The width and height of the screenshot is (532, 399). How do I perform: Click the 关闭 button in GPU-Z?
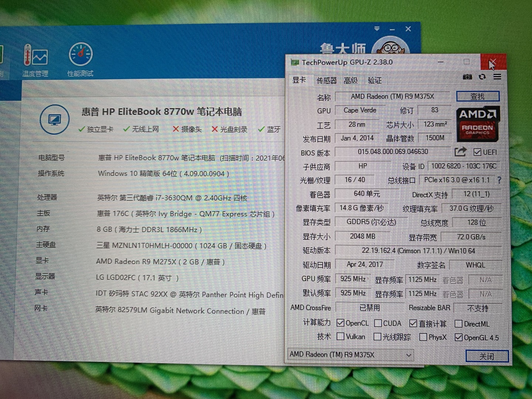click(487, 356)
